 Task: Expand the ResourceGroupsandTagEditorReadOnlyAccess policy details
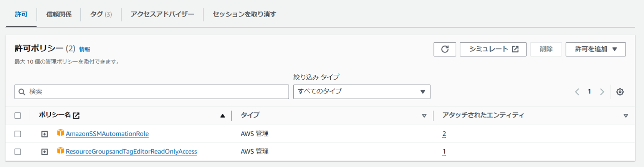point(45,152)
